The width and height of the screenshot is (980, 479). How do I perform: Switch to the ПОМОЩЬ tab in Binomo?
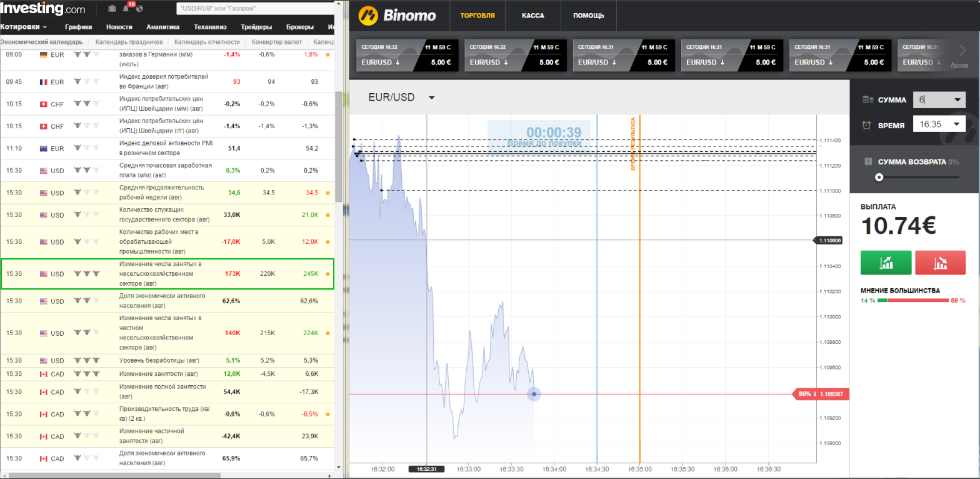click(x=589, y=16)
